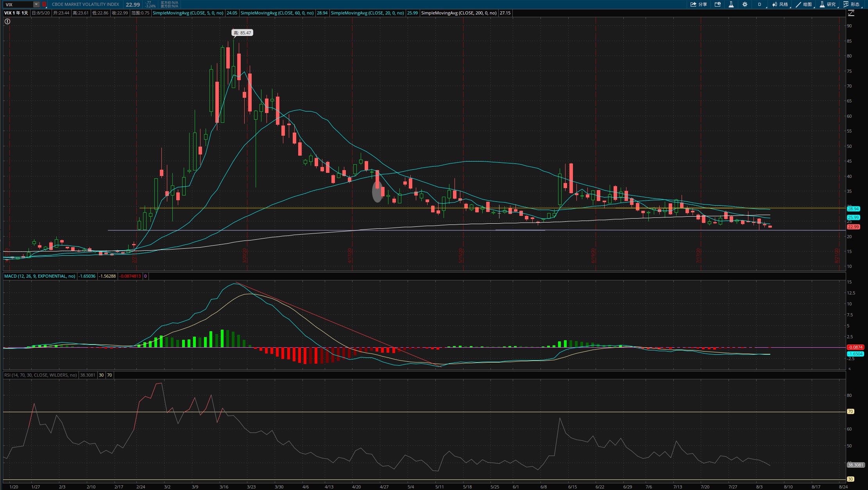Open the D timeframe aggregation dropdown
This screenshot has height=490, width=868.
[760, 4]
